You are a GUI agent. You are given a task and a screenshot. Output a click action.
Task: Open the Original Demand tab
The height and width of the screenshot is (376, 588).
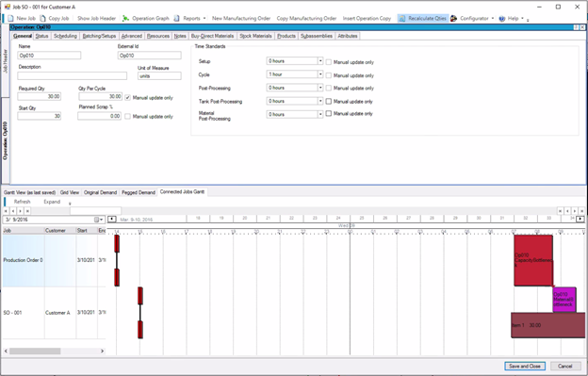point(100,192)
